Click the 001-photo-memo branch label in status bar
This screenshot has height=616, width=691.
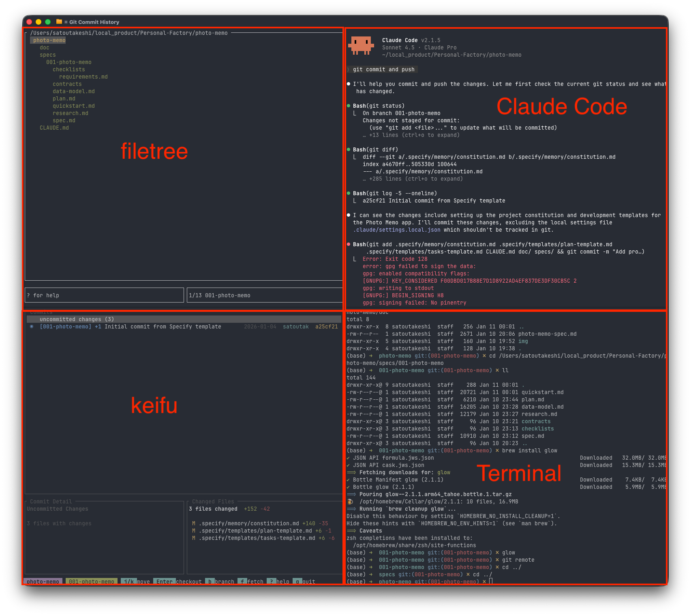tap(92, 582)
